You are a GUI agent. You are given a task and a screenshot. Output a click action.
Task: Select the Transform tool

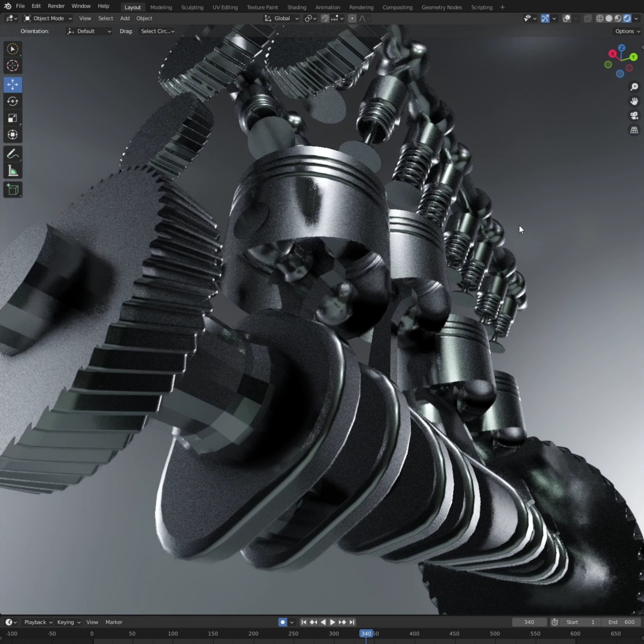13,135
